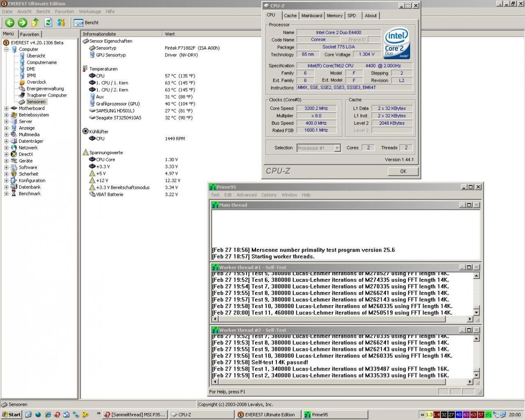Click the Kühllüfter section fan icon
The width and height of the screenshot is (525, 420).
pos(85,132)
